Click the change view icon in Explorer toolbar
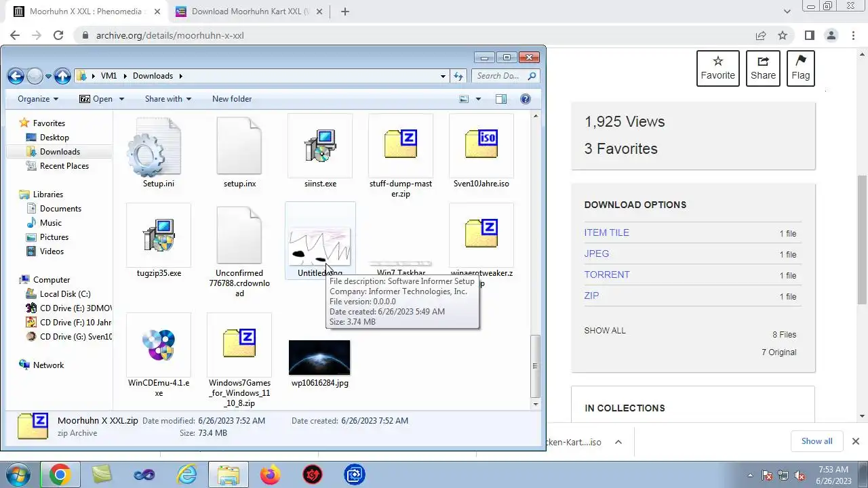Image resolution: width=868 pixels, height=488 pixels. 464,99
